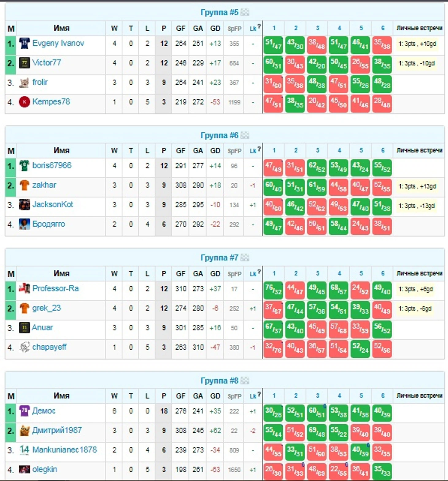Click the Lk help question mark in Group 5
The height and width of the screenshot is (481, 448).
[259, 26]
